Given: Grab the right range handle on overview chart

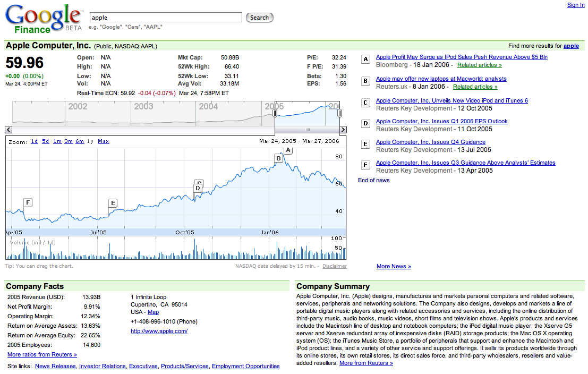Looking at the screenshot, I should click(x=340, y=113).
